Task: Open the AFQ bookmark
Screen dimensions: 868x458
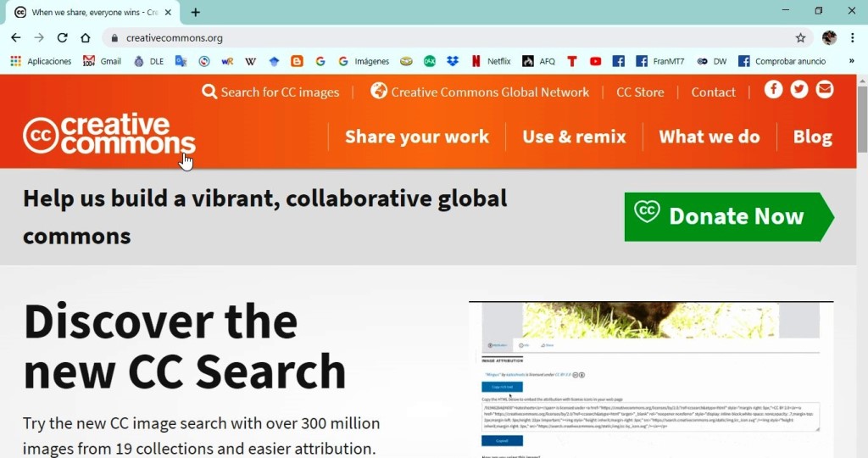Action: 538,61
